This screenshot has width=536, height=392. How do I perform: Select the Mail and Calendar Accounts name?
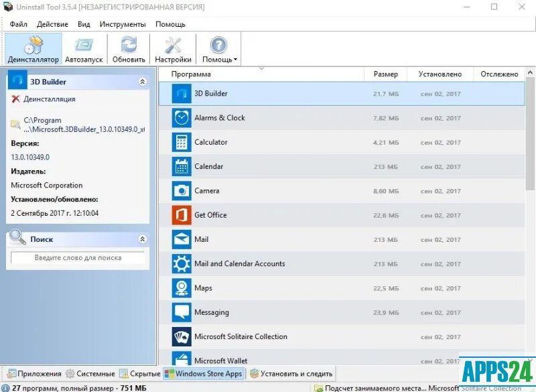pyautogui.click(x=239, y=263)
